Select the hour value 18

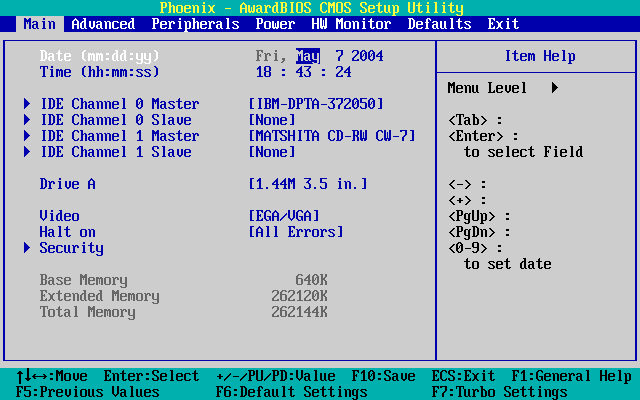coord(264,72)
